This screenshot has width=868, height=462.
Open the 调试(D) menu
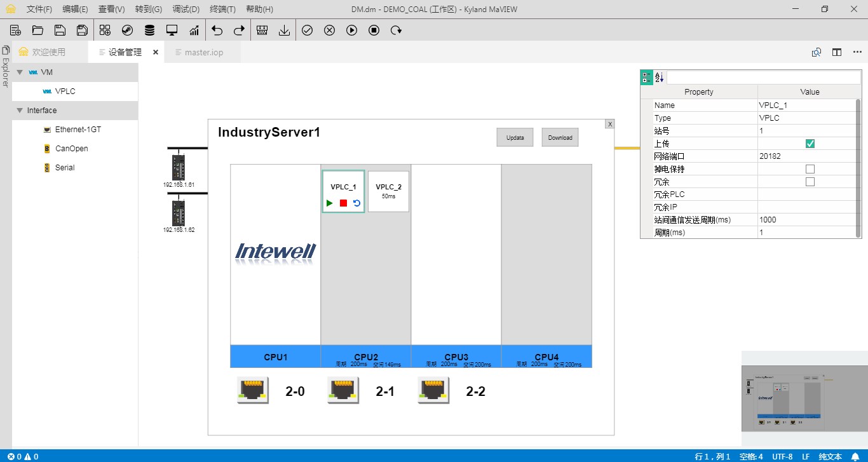(x=186, y=10)
